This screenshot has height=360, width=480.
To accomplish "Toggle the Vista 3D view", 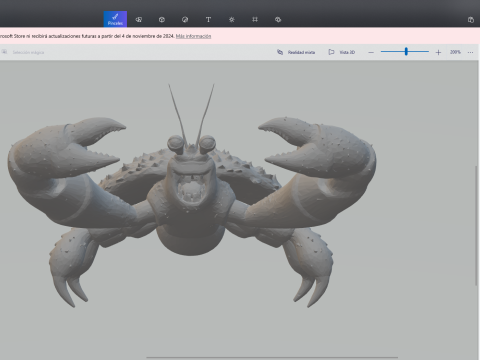I will tap(342, 52).
